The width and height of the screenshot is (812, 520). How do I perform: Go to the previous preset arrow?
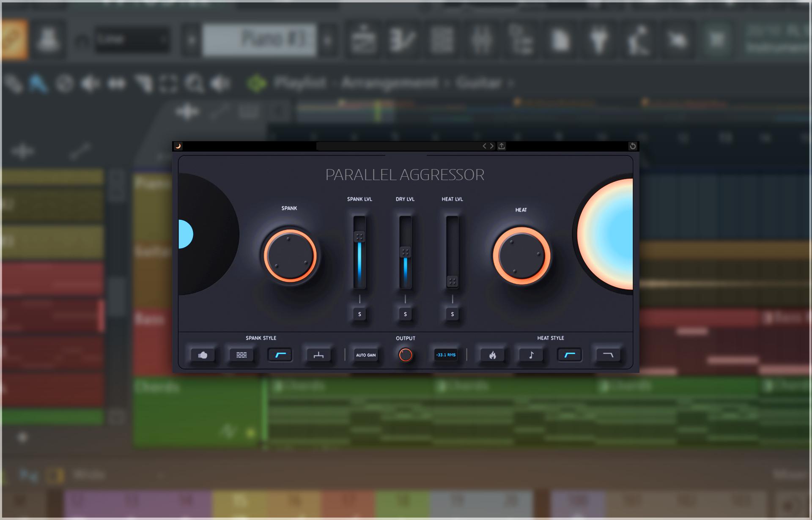485,146
